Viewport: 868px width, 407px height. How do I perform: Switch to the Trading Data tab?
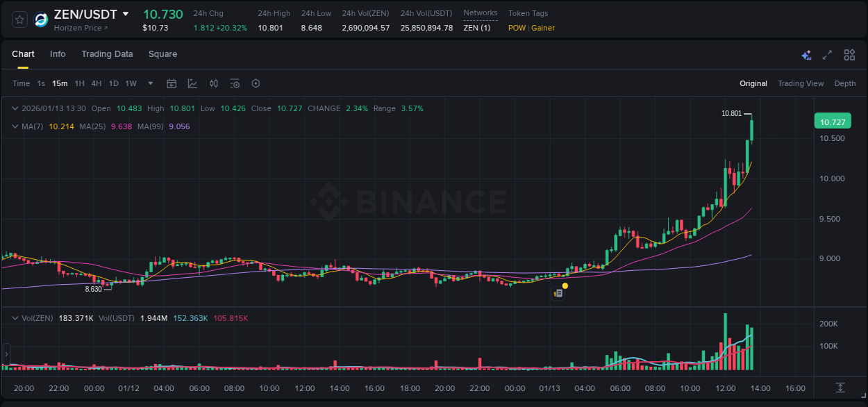click(x=107, y=54)
